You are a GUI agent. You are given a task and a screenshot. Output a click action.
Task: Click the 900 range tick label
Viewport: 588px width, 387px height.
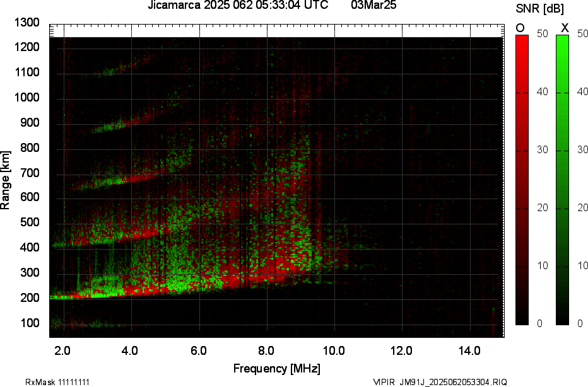coord(30,122)
